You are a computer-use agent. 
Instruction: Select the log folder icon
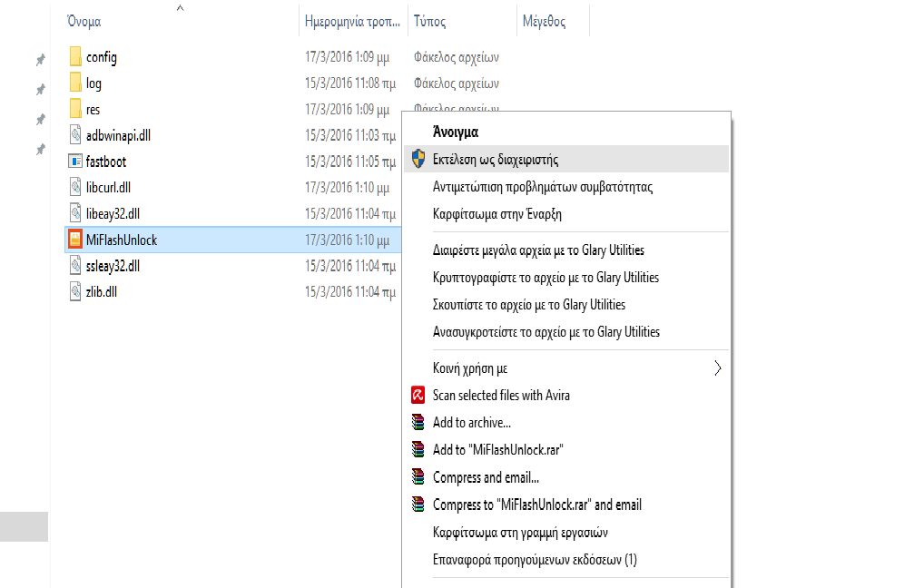76,83
